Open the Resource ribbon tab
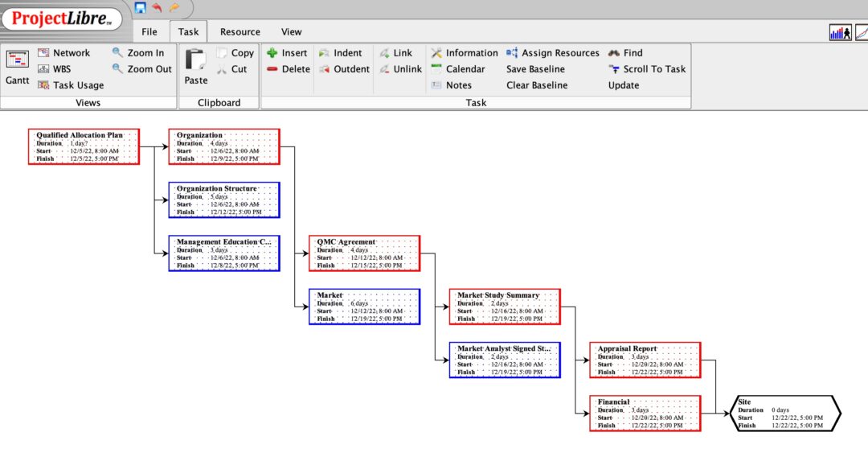868x457 pixels. (240, 31)
